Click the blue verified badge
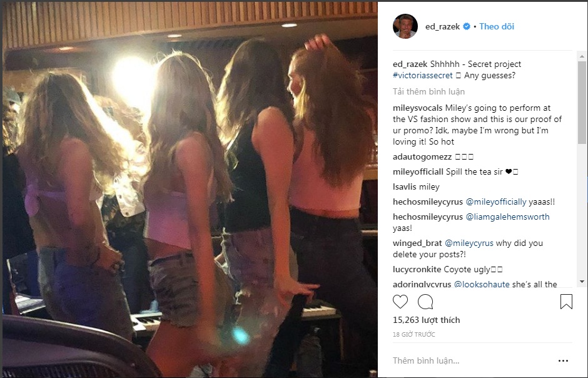 coord(466,27)
